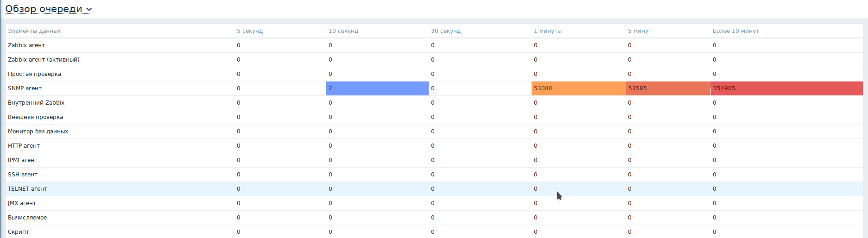Click the JMX агент row label
Screen dimensions: 868x238
[22, 203]
